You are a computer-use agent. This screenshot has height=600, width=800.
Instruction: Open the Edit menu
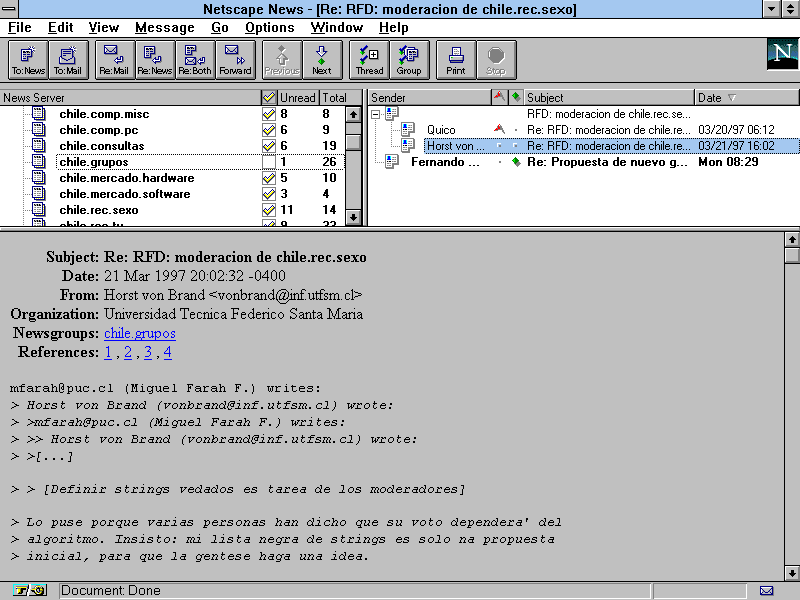[61, 28]
